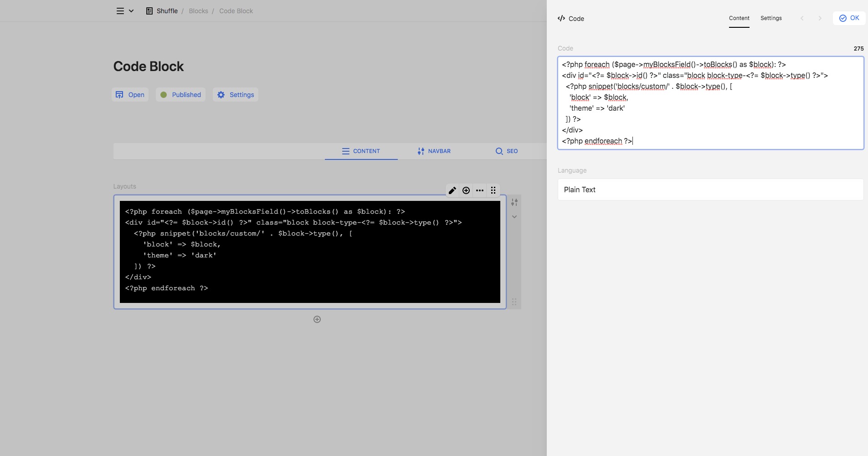
Task: Click the OK button
Action: tap(849, 18)
